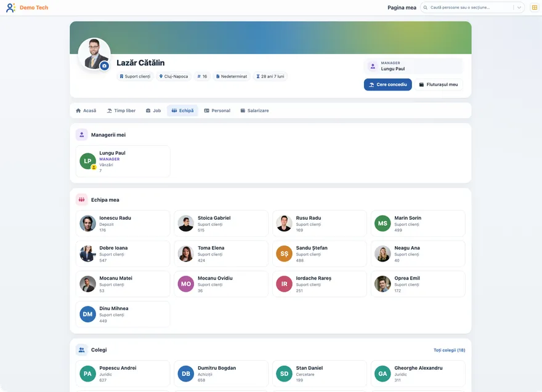This screenshot has height=392, width=542.
Task: Expand the search box dropdown arrow
Action: coord(519,7)
